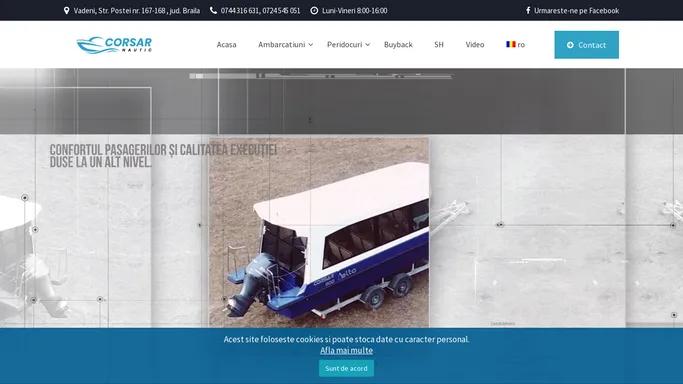683x384 pixels.
Task: Select the SH menu item
Action: (x=439, y=44)
